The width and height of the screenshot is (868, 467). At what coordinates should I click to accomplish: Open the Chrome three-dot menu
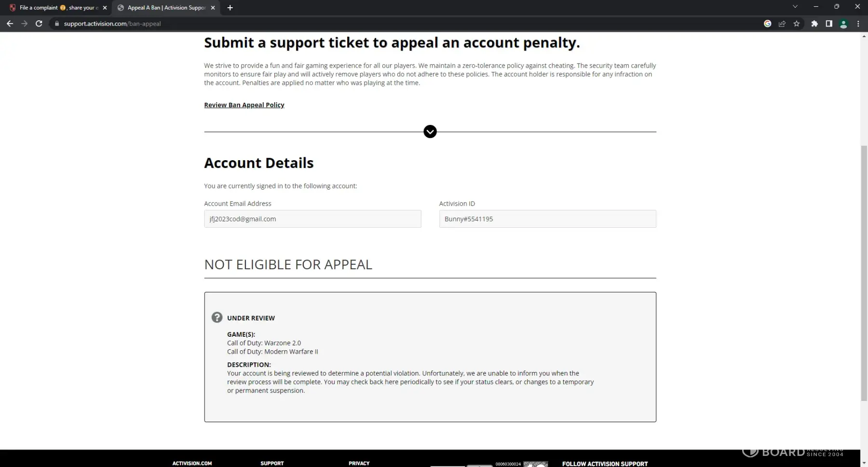[x=858, y=24]
